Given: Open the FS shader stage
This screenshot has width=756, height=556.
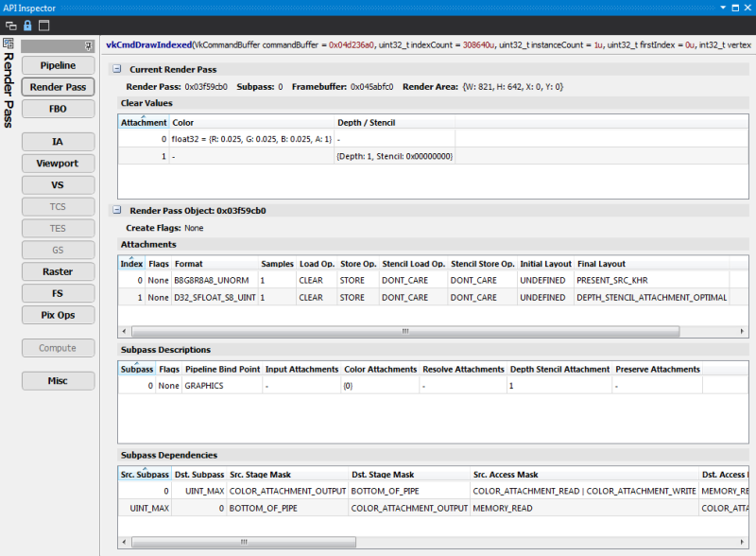Looking at the screenshot, I should coord(58,293).
